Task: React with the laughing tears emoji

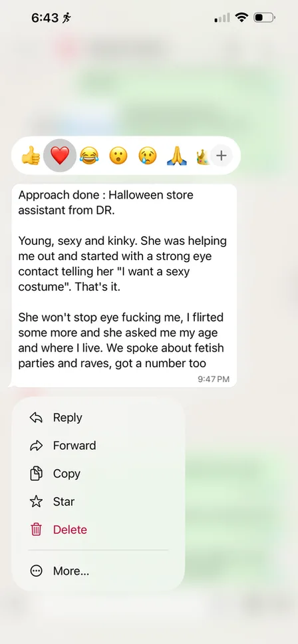Action: pyautogui.click(x=89, y=156)
